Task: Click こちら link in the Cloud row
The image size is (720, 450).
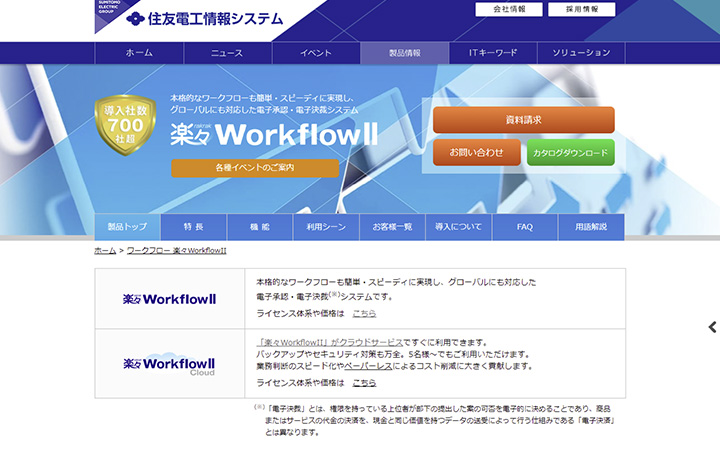Action: pos(364,382)
